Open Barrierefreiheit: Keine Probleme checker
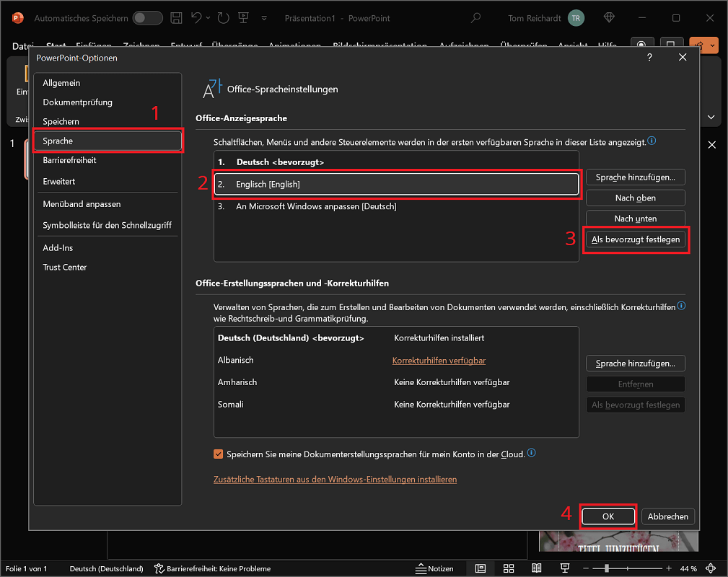This screenshot has height=577, width=728. click(213, 568)
